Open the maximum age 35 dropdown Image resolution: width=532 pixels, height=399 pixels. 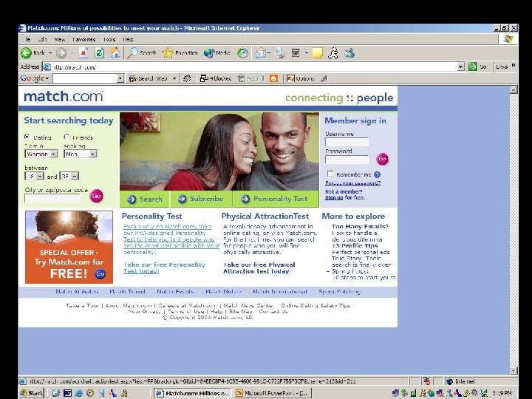tap(69, 176)
